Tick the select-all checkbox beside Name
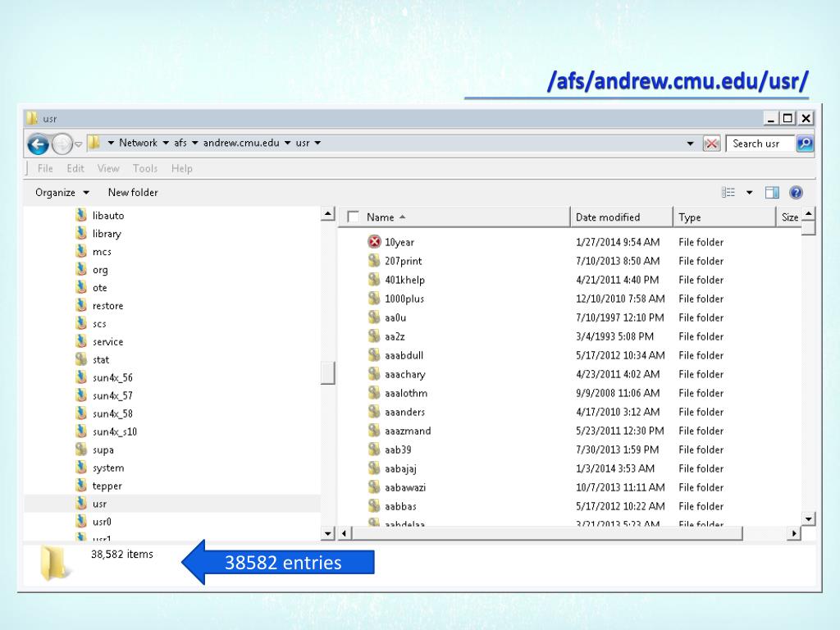Viewport: 840px width, 630px height. pos(353,217)
